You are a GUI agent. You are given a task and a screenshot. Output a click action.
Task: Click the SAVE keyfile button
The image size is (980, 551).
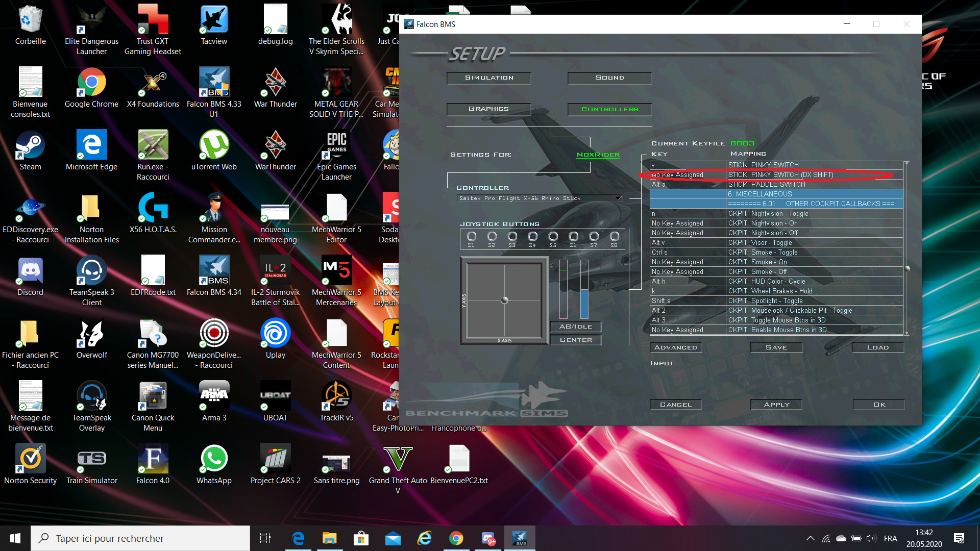[776, 347]
